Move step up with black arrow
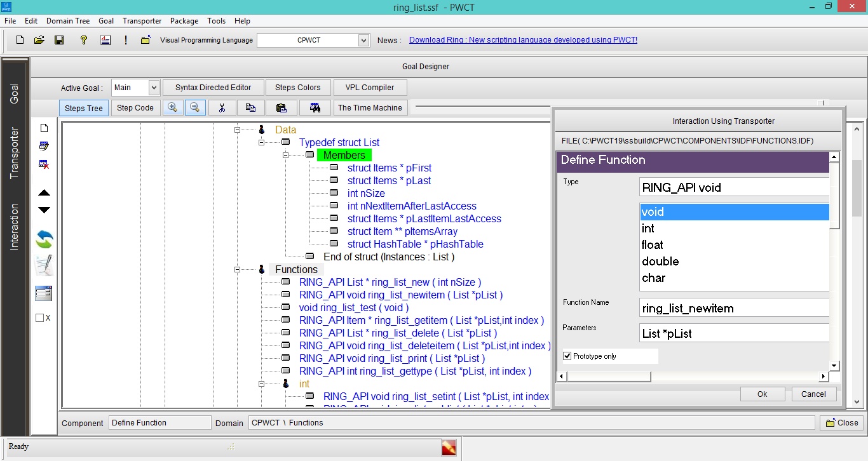 (x=44, y=192)
